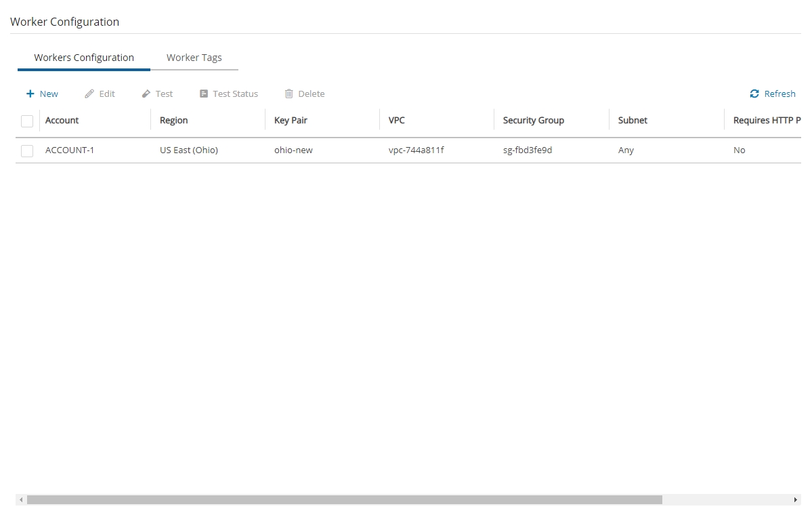The width and height of the screenshot is (812, 515).
Task: Click the horizontal scrollbar left arrow
Action: pos(21,500)
